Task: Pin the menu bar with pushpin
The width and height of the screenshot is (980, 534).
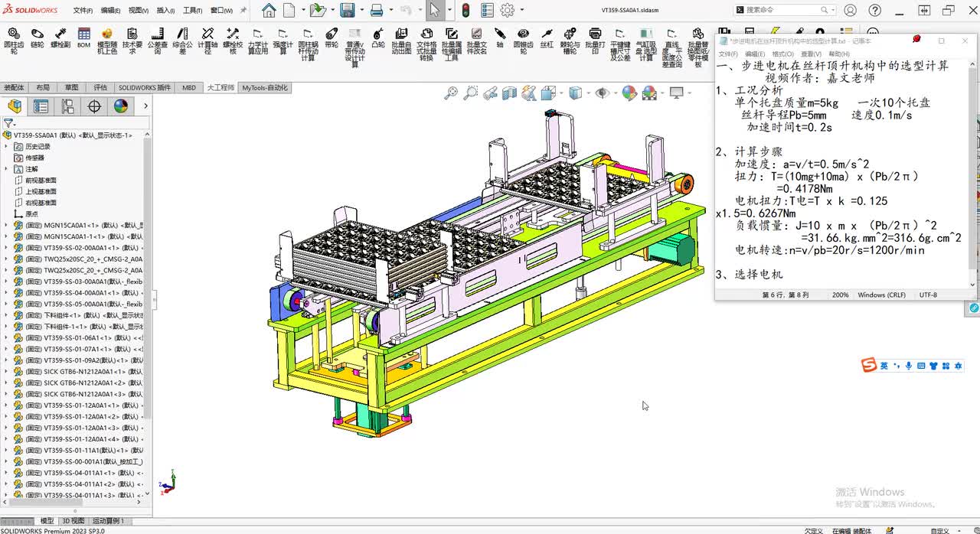Action: coord(243,11)
